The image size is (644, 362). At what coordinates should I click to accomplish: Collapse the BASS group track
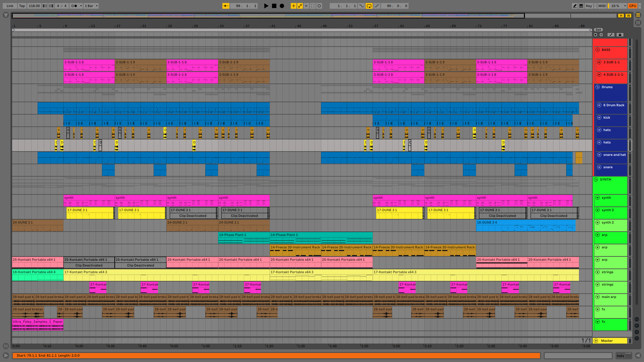pyautogui.click(x=597, y=50)
